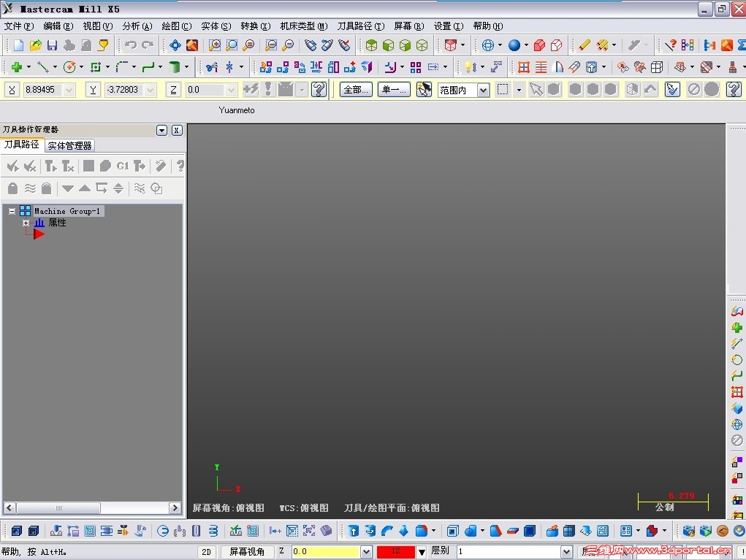Viewport: 746px width, 560px height.
Task: Open the color dropdown arrow beside red swatch
Action: point(422,553)
